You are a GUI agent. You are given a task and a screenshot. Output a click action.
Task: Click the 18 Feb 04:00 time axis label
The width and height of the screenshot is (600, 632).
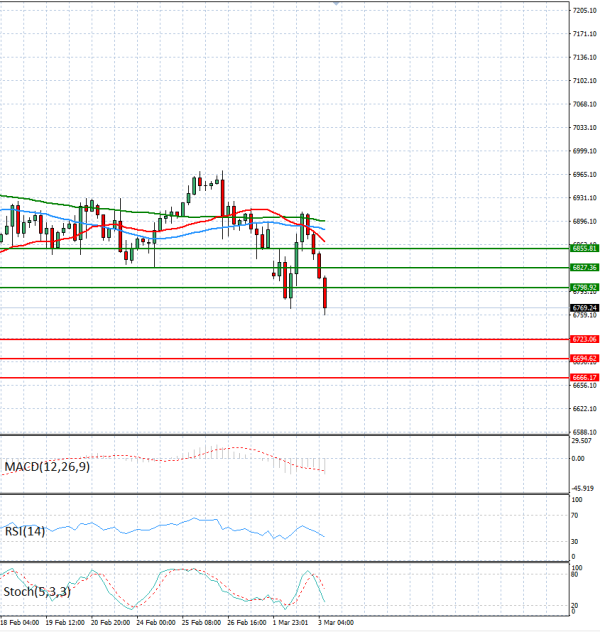pyautogui.click(x=19, y=622)
